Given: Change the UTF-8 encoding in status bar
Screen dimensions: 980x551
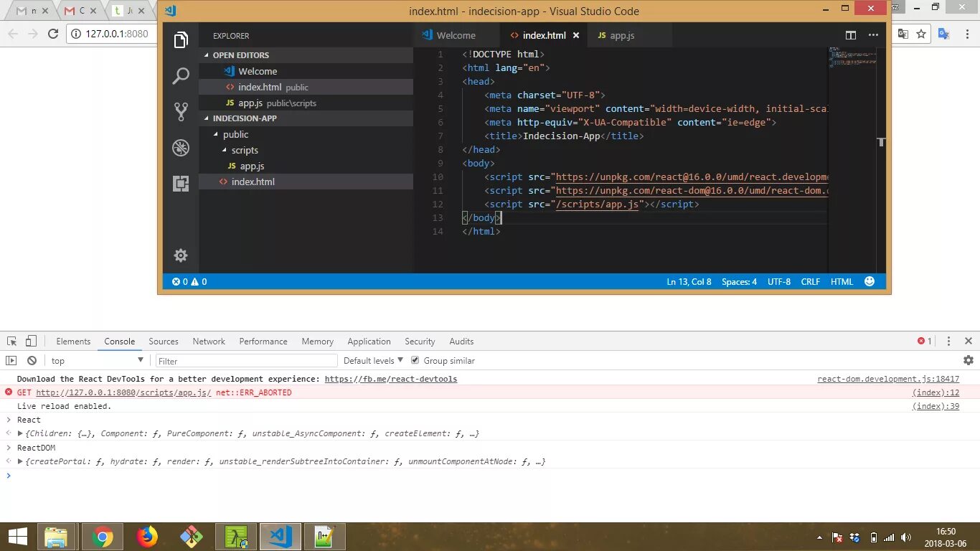Looking at the screenshot, I should [x=779, y=281].
